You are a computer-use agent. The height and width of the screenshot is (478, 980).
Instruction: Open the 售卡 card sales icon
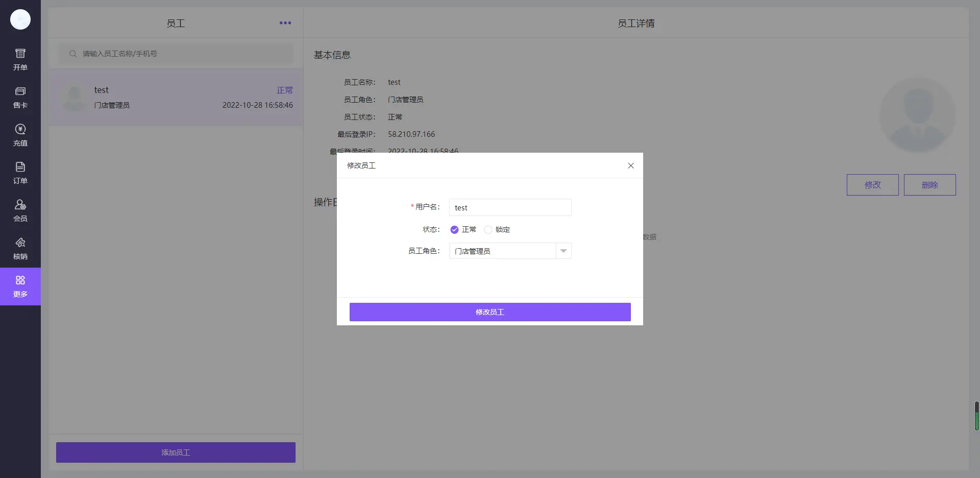(20, 97)
